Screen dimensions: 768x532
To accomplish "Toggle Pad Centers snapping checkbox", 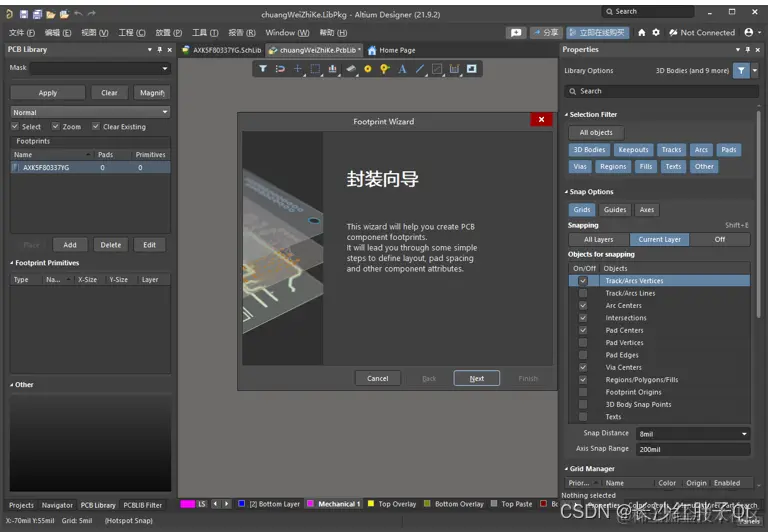I will click(x=583, y=330).
